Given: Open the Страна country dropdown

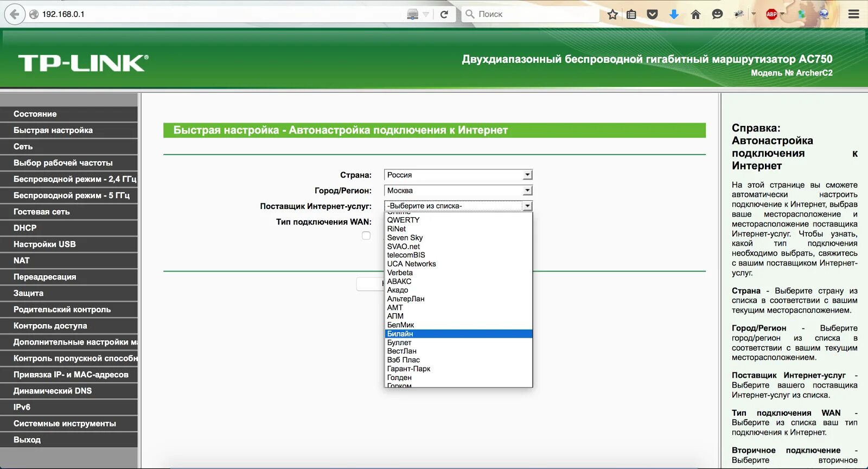Looking at the screenshot, I should point(458,175).
